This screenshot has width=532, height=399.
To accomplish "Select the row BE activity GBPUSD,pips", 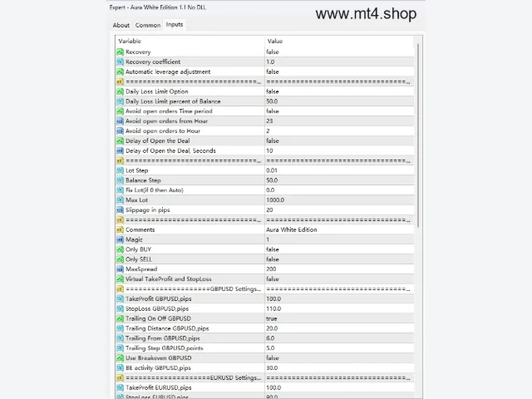I will click(264, 367).
